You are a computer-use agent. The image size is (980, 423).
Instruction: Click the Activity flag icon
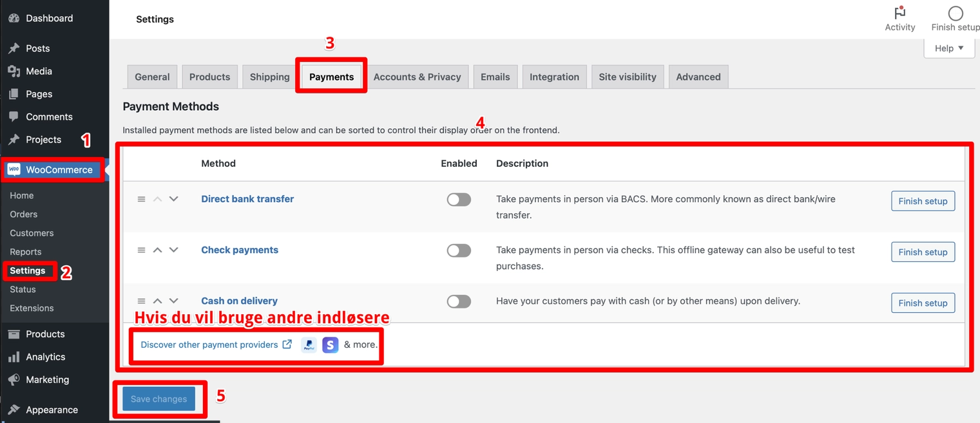(899, 13)
